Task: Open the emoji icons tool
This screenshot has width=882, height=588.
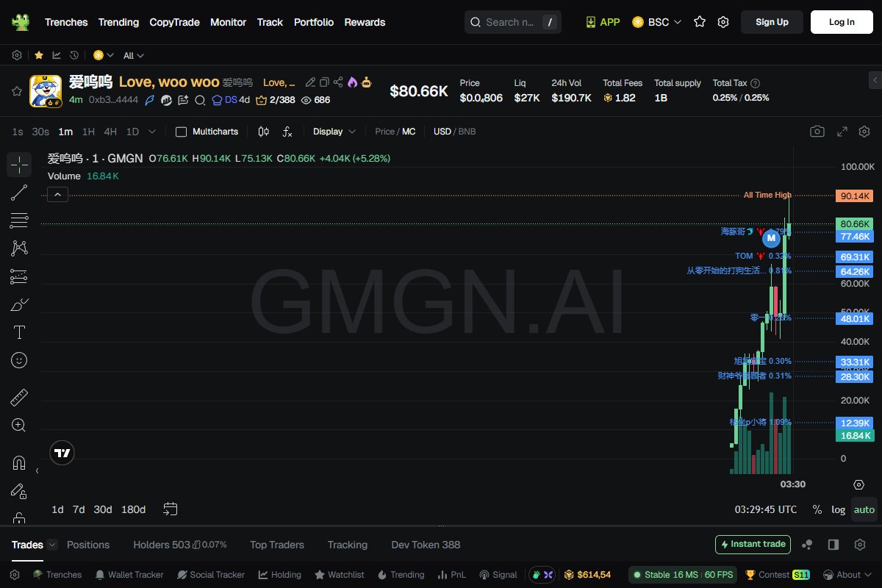Action: coord(19,360)
